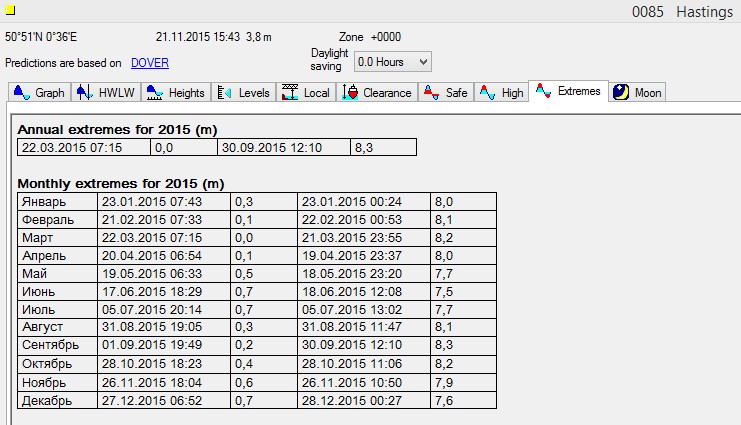
Task: Select the Декабрь month cell
Action: [x=57, y=400]
